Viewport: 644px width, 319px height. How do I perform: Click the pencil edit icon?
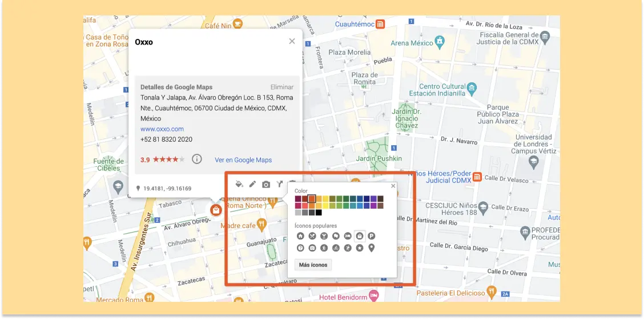pyautogui.click(x=252, y=184)
